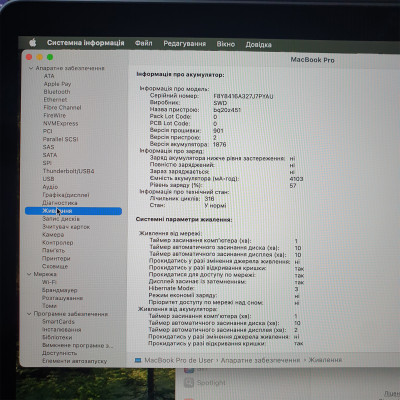Click the У нормі condition value
Screen dimensions: 400x400
coord(215,205)
